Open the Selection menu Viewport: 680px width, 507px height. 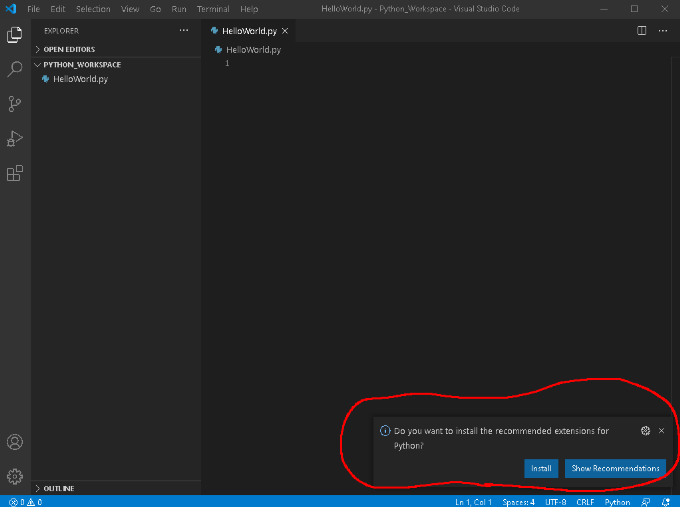click(x=93, y=9)
